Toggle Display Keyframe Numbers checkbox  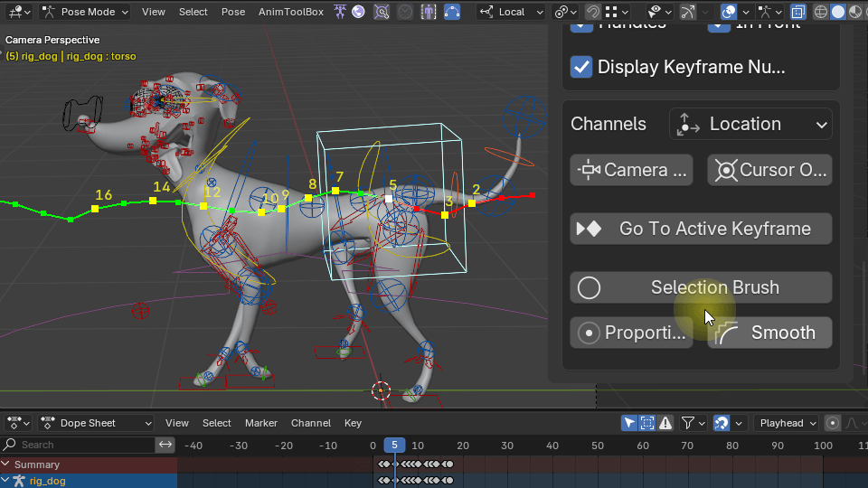point(581,67)
